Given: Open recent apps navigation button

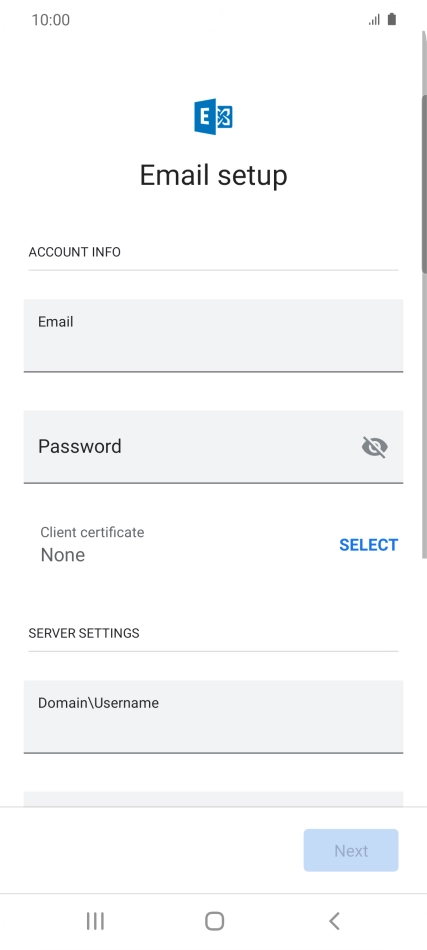Looking at the screenshot, I should pos(95,921).
